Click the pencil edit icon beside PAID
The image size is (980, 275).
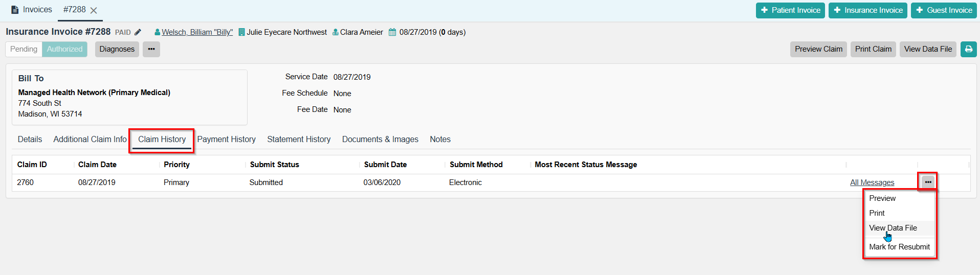(138, 32)
